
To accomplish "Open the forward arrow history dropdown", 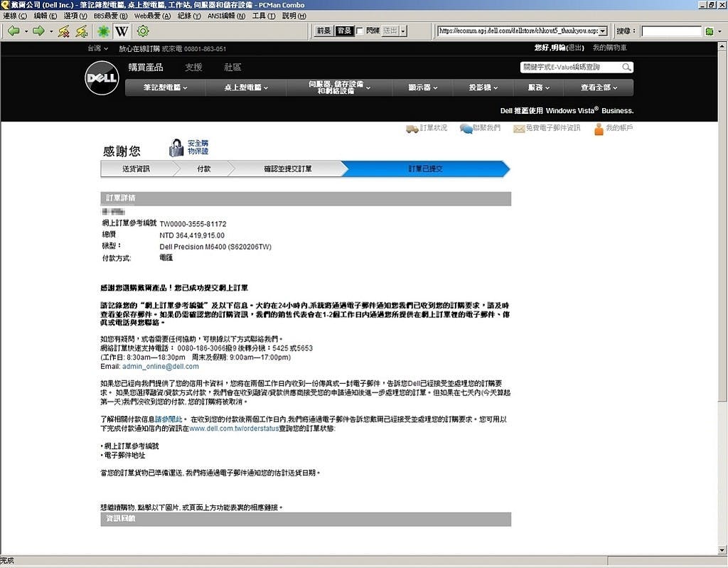I will pyautogui.click(x=51, y=31).
